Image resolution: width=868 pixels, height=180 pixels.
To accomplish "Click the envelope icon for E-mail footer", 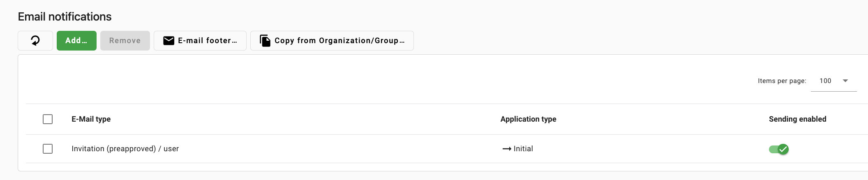I will point(169,41).
